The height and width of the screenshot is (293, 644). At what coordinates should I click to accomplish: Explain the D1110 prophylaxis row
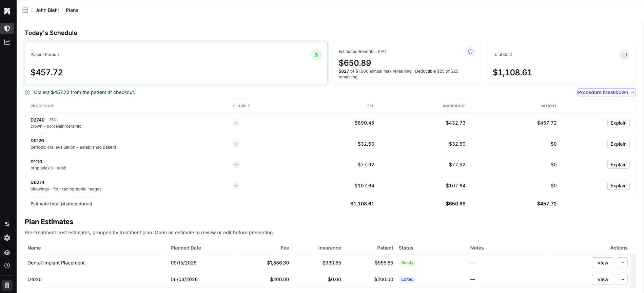[x=619, y=165]
